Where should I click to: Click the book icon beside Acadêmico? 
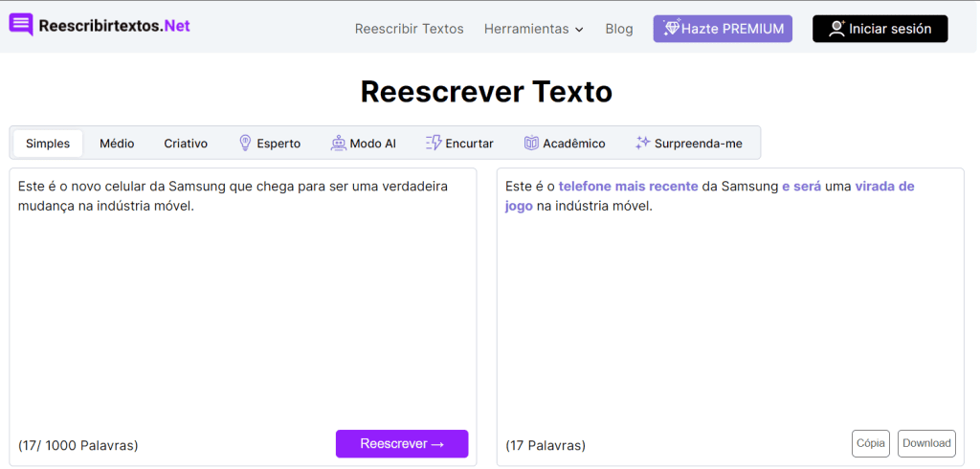click(x=531, y=144)
